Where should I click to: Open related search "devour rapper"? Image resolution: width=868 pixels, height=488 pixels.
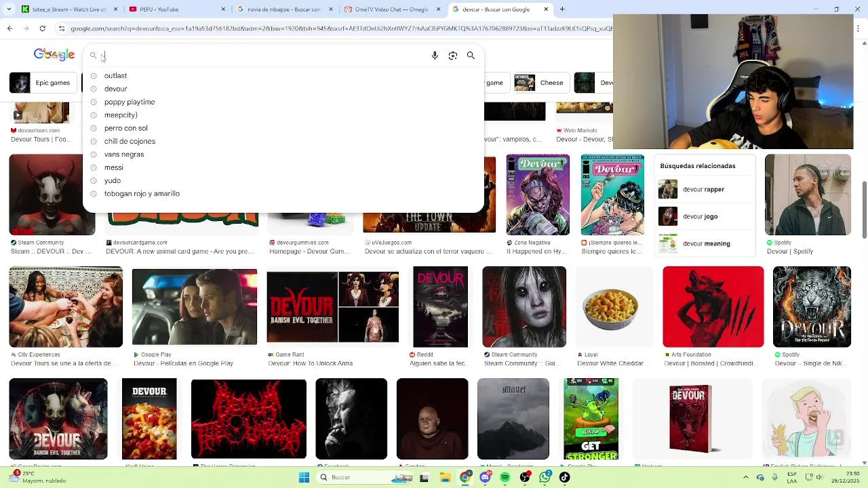pyautogui.click(x=703, y=189)
